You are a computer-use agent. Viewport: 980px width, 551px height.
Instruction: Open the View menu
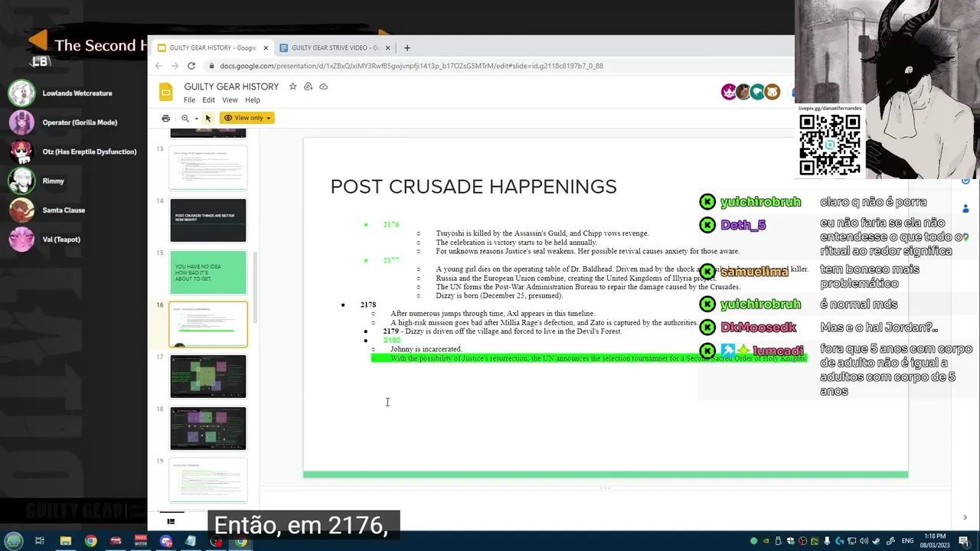(x=230, y=100)
